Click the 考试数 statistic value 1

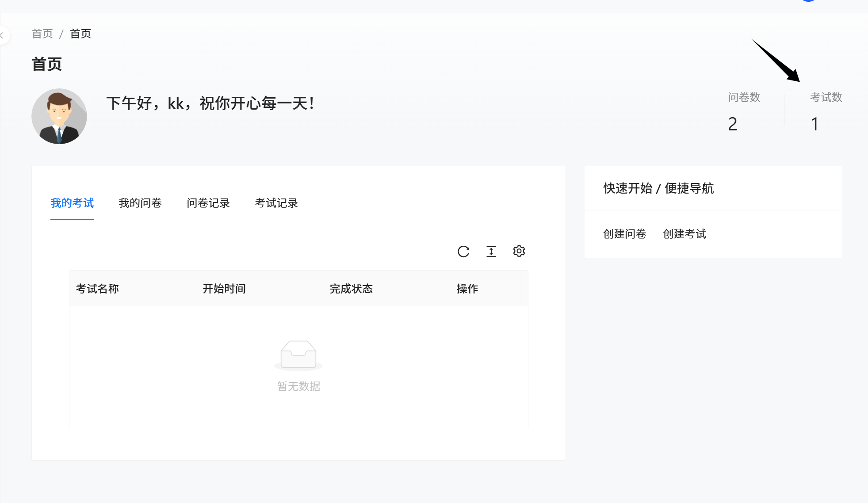pyautogui.click(x=814, y=124)
